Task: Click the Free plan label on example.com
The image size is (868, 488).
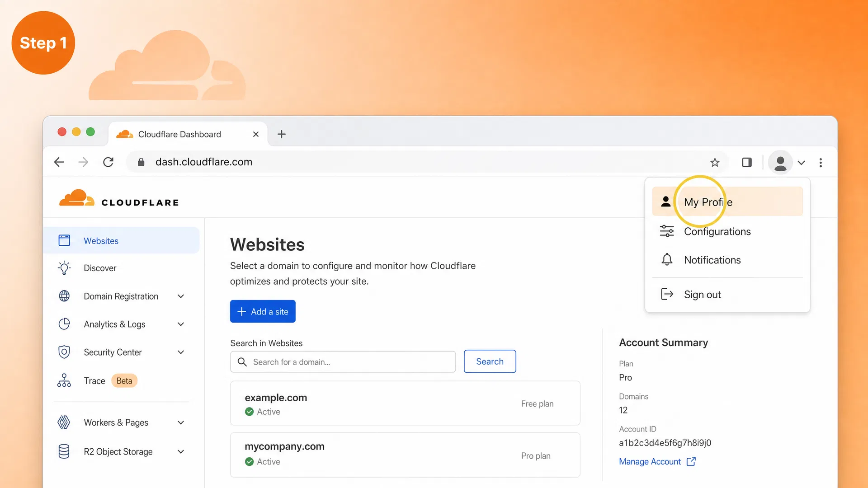Action: 537,404
